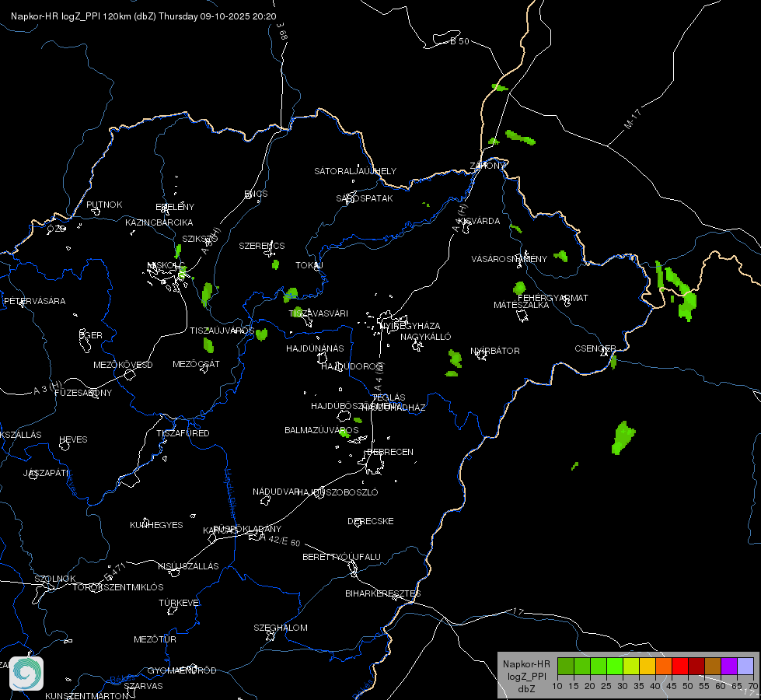Screen dimensions: 761x700
Task: Click the KAZINCBARCIKA city label
Action: (x=159, y=222)
